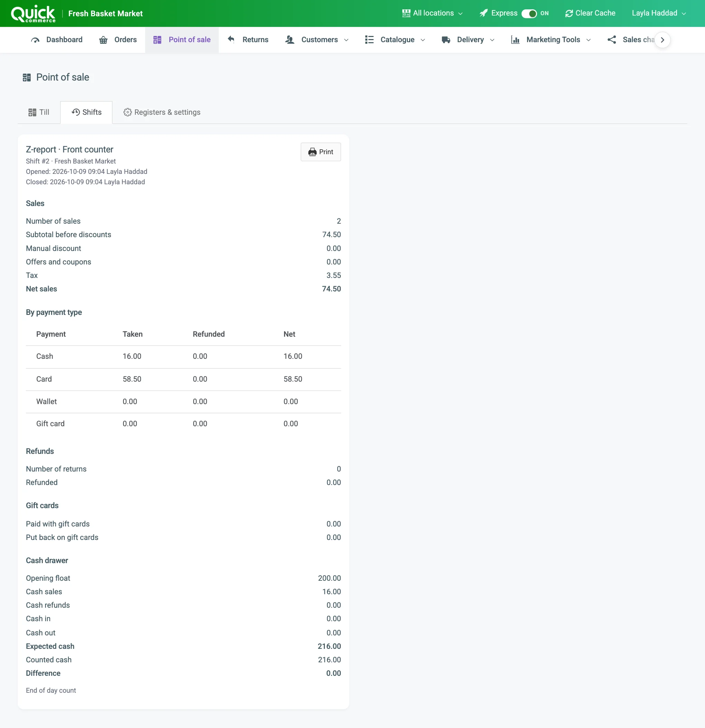Select the Shifts tab
Screen dimensions: 705x728
86,112
